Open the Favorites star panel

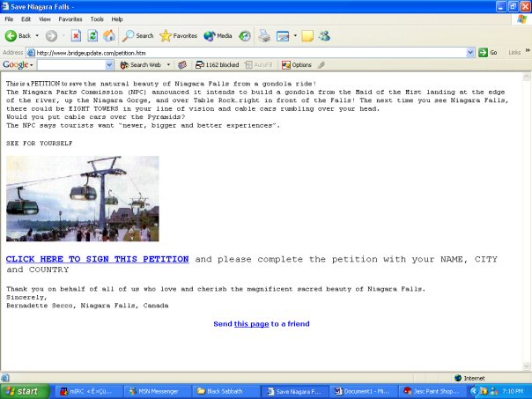(178, 36)
